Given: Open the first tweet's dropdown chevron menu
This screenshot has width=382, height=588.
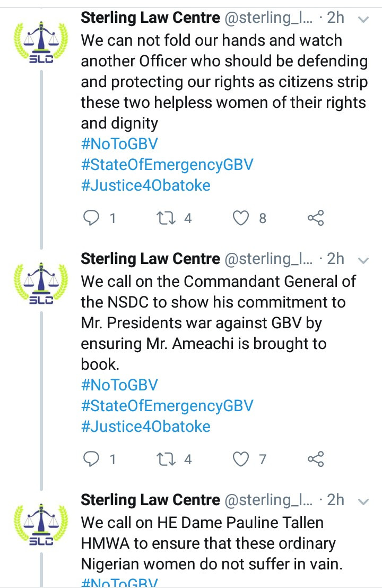Looking at the screenshot, I should pos(363,19).
